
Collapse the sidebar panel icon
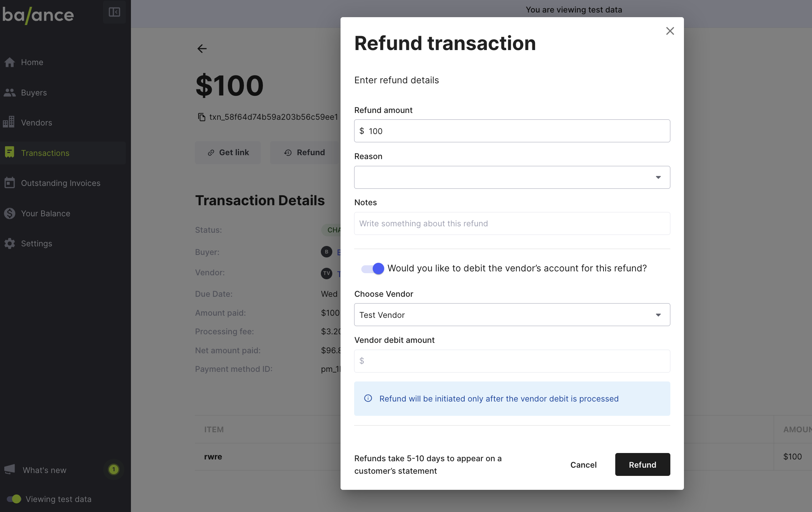tap(114, 12)
